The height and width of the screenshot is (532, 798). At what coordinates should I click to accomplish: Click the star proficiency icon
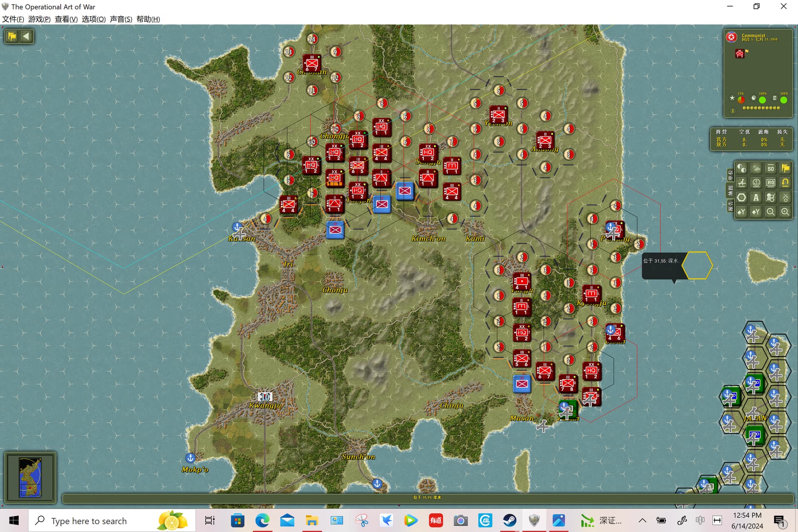tap(732, 98)
